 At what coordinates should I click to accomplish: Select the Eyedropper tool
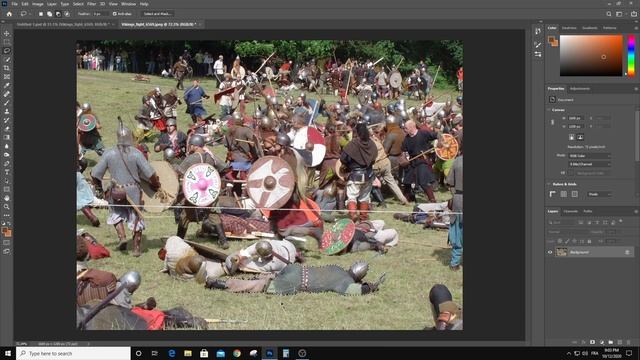(x=7, y=85)
